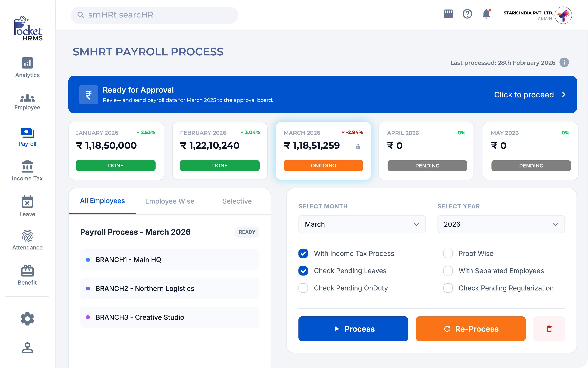Select the April 2026 PENDING status
This screenshot has width=588, height=368.
tap(427, 166)
